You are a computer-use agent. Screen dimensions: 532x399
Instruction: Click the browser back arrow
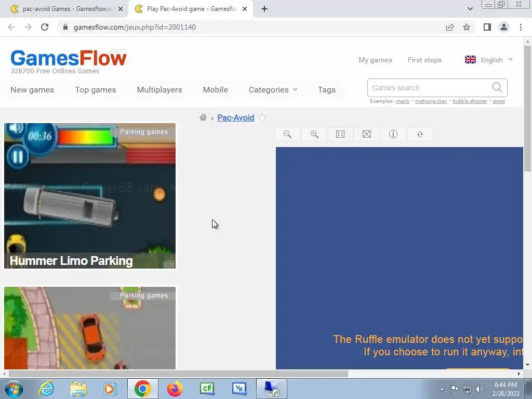coord(11,27)
